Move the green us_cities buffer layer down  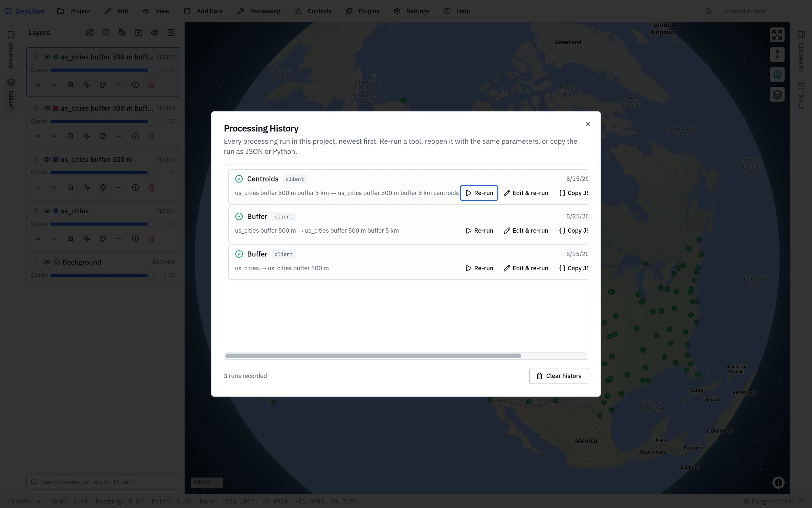point(54,85)
